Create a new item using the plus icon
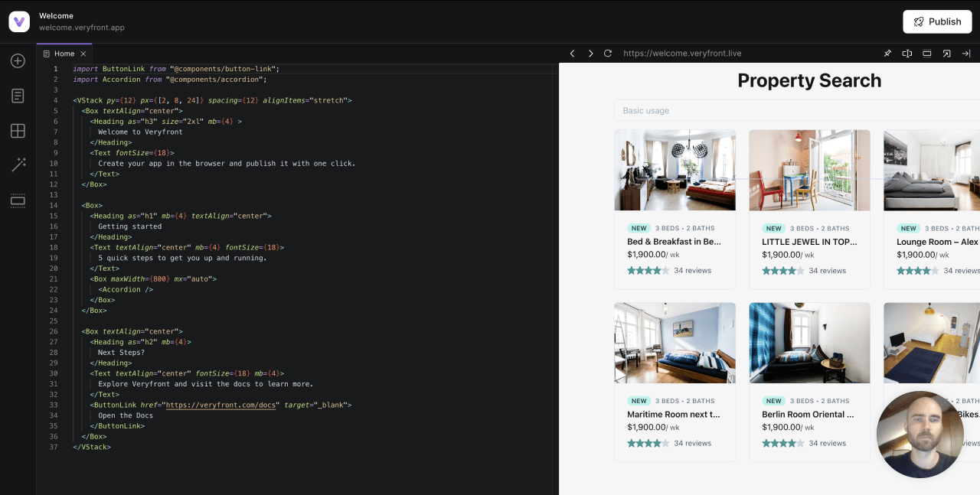 tap(18, 60)
